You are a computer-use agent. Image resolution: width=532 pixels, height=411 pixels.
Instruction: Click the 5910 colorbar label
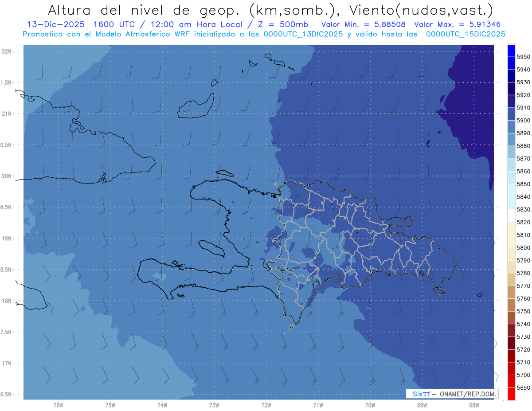point(523,108)
